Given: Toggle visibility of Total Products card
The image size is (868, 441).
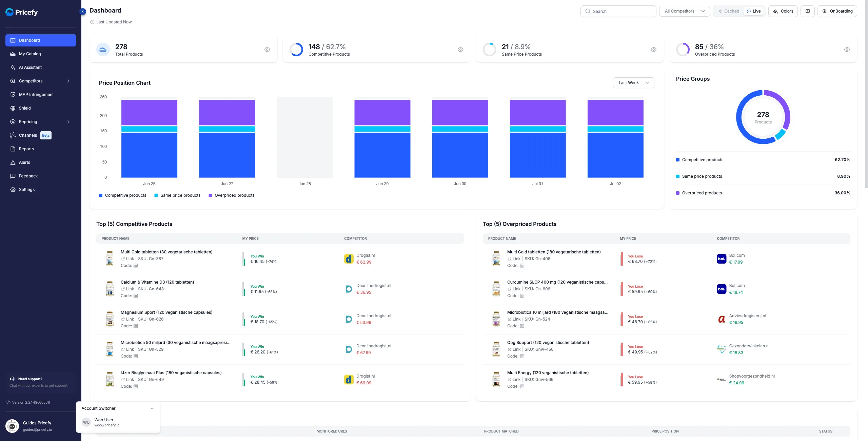Looking at the screenshot, I should pos(267,50).
